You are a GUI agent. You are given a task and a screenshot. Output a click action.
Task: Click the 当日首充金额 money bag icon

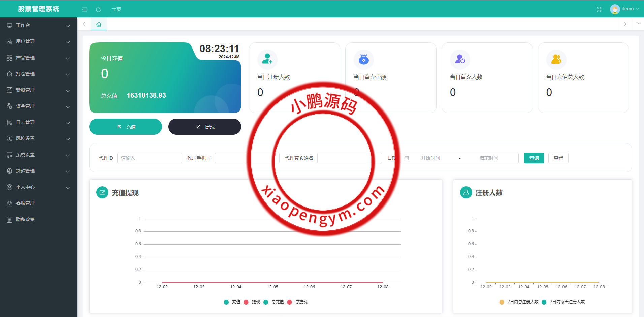pos(363,59)
